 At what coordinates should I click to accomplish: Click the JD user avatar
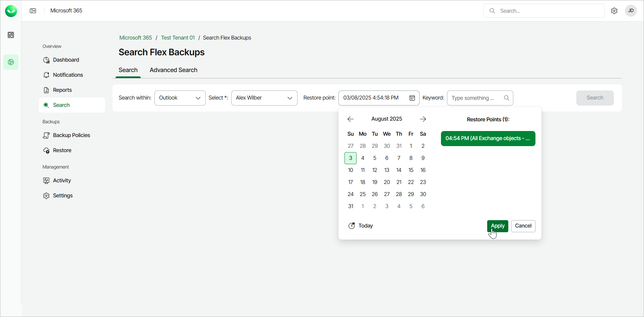click(x=631, y=11)
